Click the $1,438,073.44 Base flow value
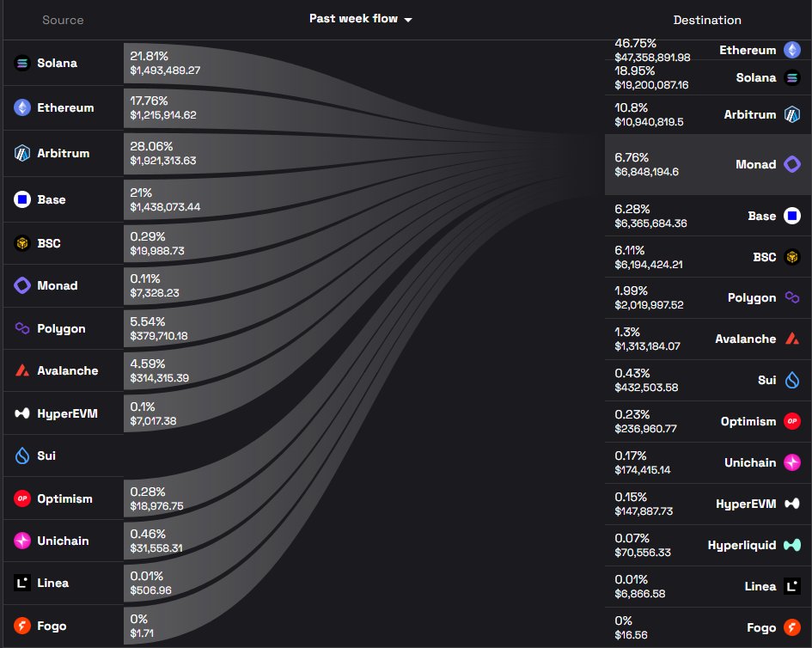Viewport: 812px width, 648px height. (x=165, y=207)
